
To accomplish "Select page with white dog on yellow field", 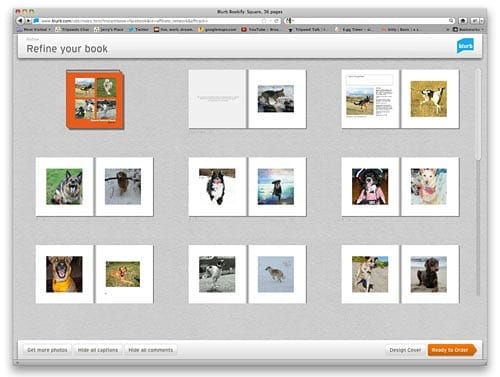I will click(x=430, y=99).
